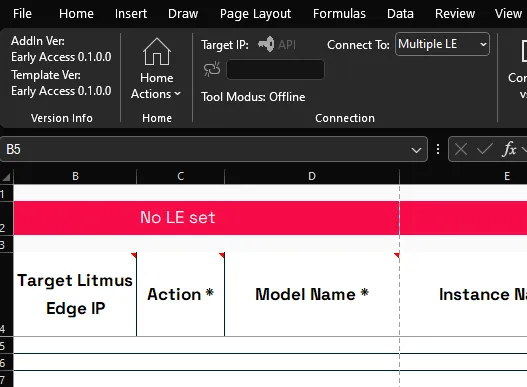Screen dimensions: 527x387
Task: Open the File menu
Action: tap(22, 14)
